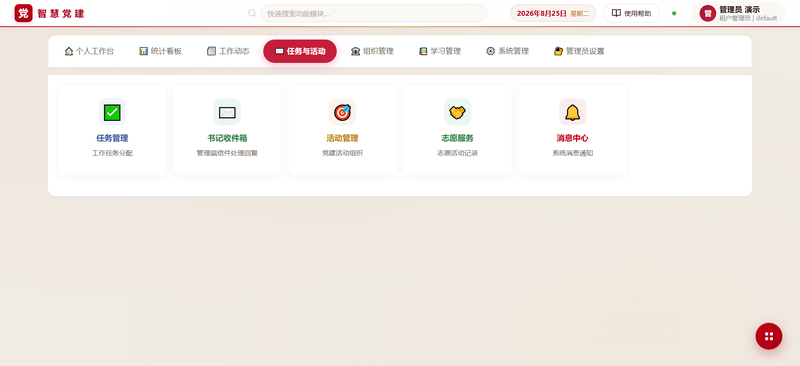
Task: Click the red 党 logo icon
Action: point(23,13)
